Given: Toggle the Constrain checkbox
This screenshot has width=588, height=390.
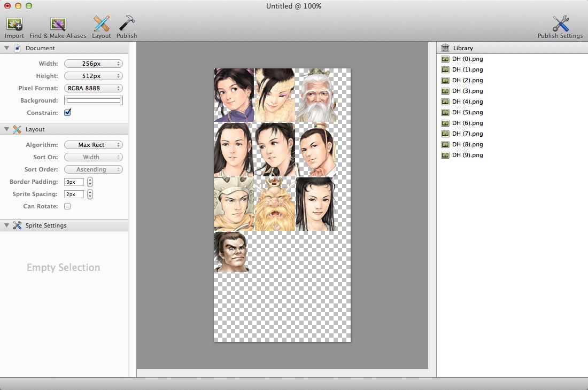Looking at the screenshot, I should 67,113.
